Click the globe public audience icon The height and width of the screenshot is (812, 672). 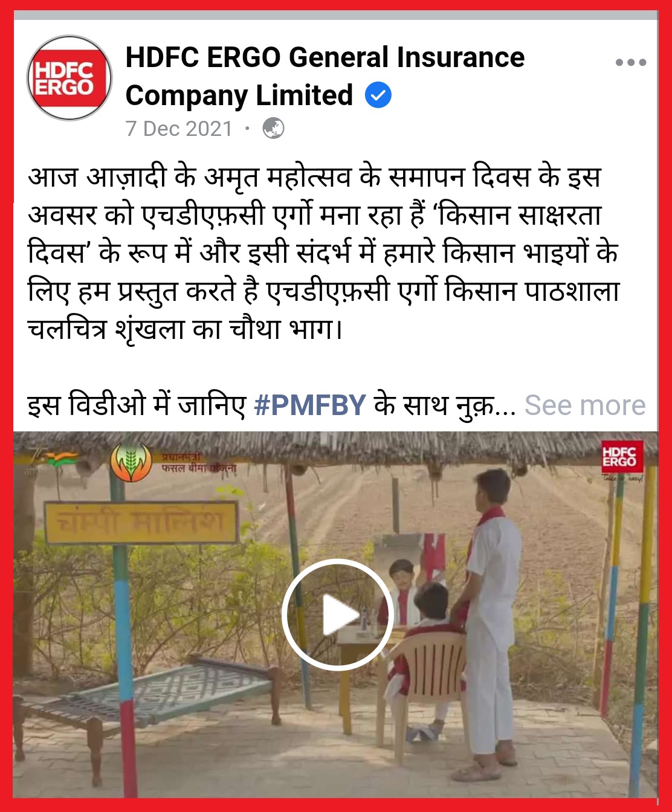click(x=273, y=129)
